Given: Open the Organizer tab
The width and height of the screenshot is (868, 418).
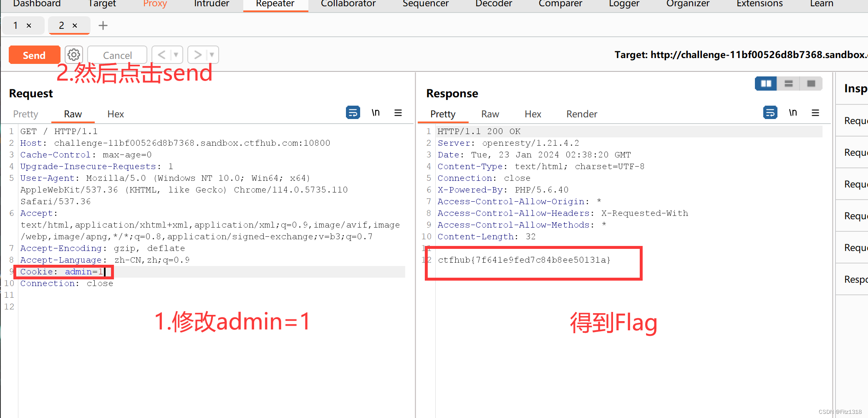Looking at the screenshot, I should (x=688, y=4).
